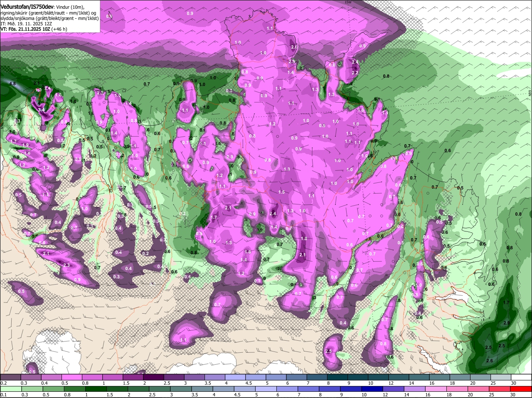Pick the darkest green lower swatch between 1 and 1.5
The height and width of the screenshot is (398, 532).
[96, 388]
